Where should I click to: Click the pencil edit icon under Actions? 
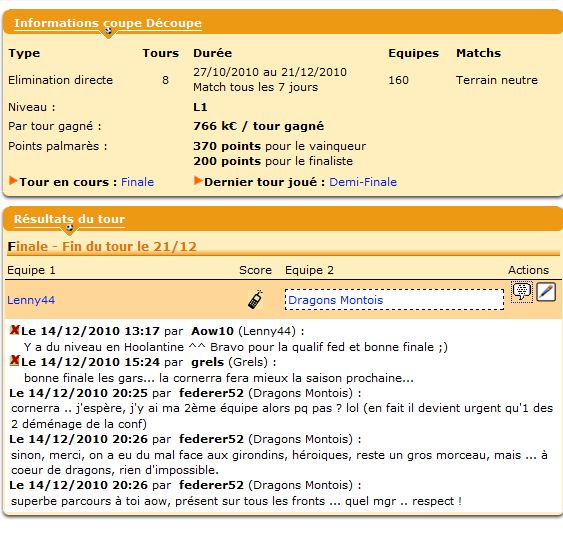546,292
